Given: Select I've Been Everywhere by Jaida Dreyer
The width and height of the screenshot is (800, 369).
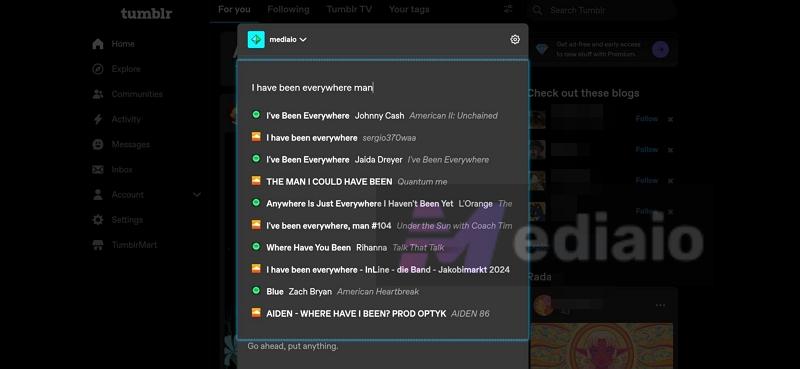Looking at the screenshot, I should click(383, 160).
